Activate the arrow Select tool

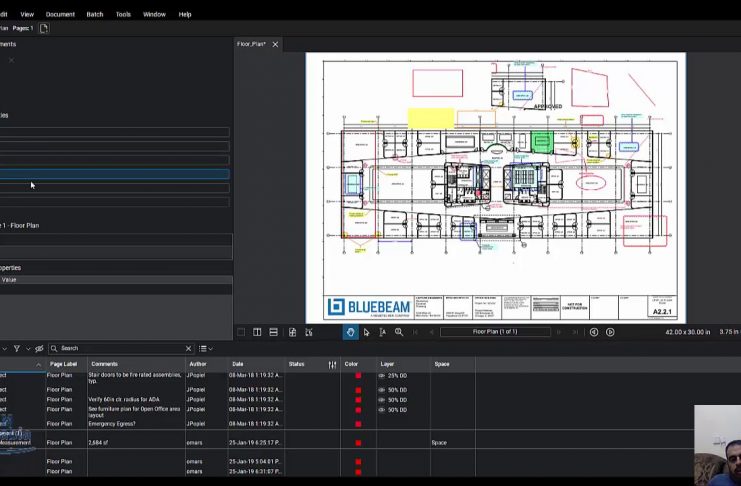click(366, 332)
